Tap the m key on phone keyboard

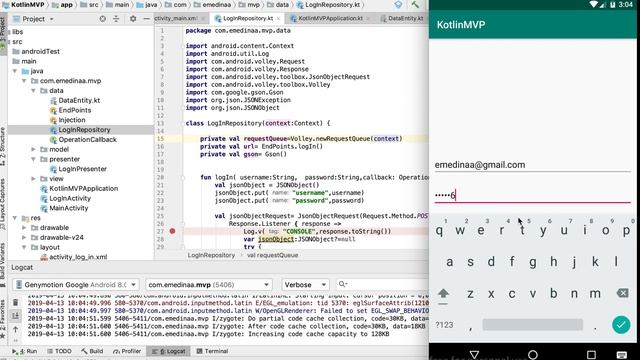click(x=595, y=293)
